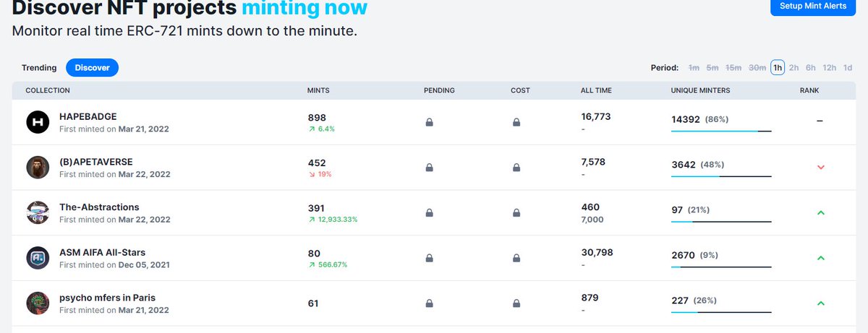Viewport: 868px width, 333px height.
Task: Switch to the Discover tab
Action: (x=93, y=68)
